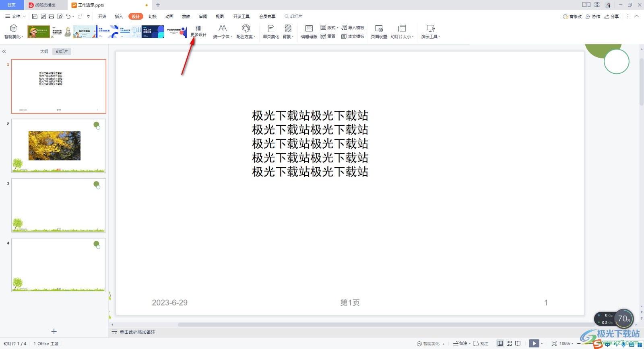644x349 pixels.
Task: Select the dark blue design template thumbnail
Action: (153, 32)
